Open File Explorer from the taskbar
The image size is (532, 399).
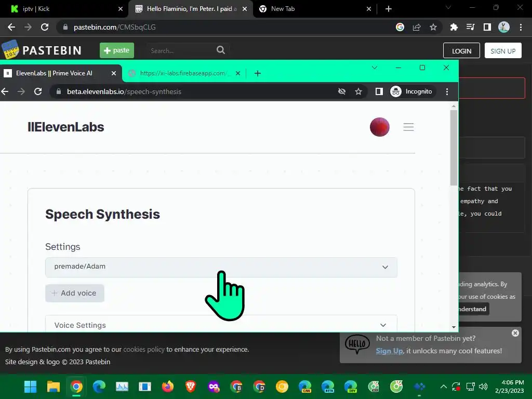tap(54, 387)
